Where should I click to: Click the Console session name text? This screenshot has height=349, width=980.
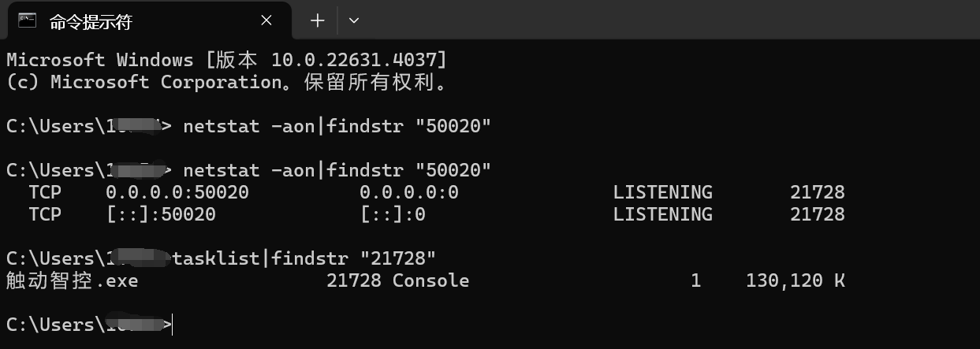pyautogui.click(x=431, y=280)
